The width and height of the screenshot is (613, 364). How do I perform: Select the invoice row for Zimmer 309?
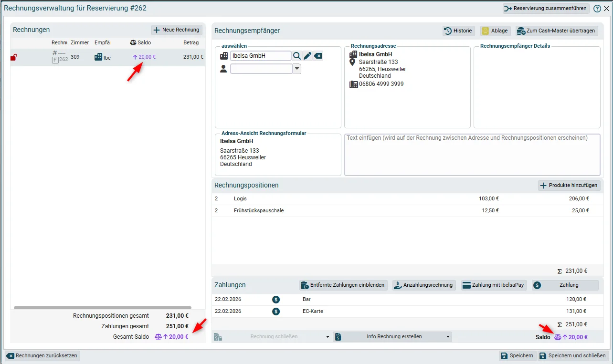(x=108, y=57)
